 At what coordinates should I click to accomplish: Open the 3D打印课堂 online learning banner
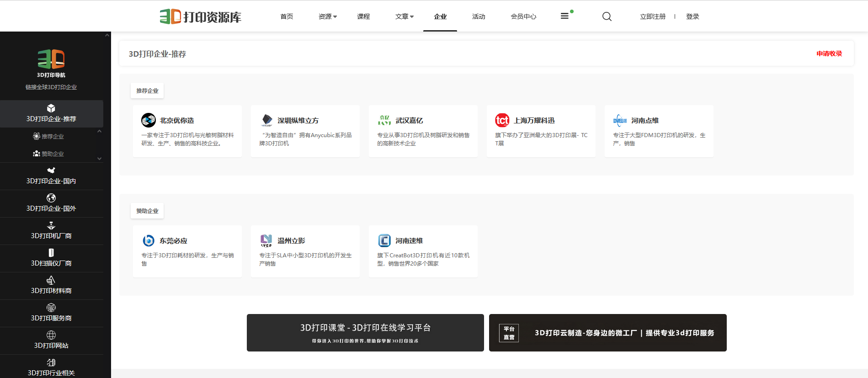[x=365, y=333]
